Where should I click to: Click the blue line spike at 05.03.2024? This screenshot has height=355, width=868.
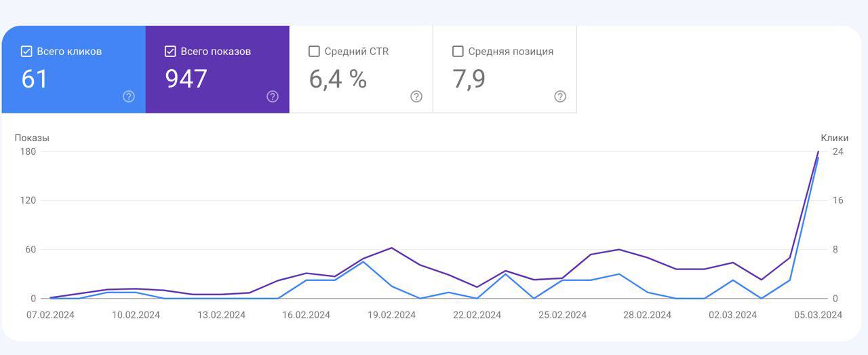point(818,157)
